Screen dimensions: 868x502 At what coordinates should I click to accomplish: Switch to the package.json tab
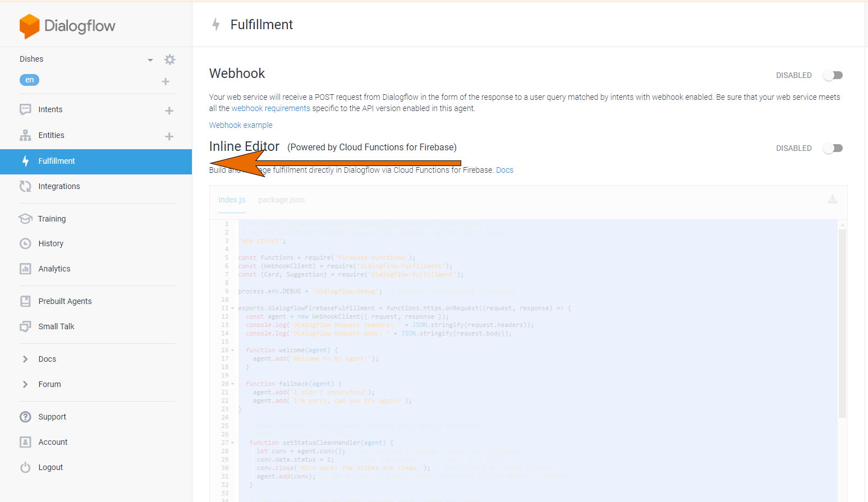coord(281,200)
